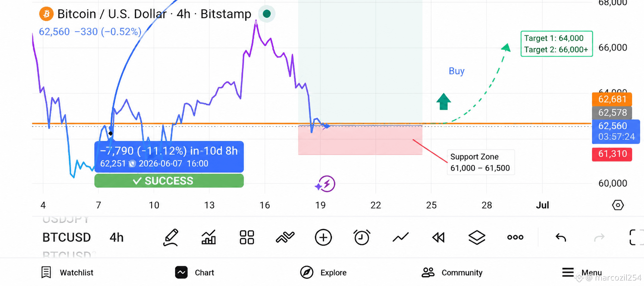Undo last action with the arrow
Screen dimensions: 644x286
pos(561,237)
